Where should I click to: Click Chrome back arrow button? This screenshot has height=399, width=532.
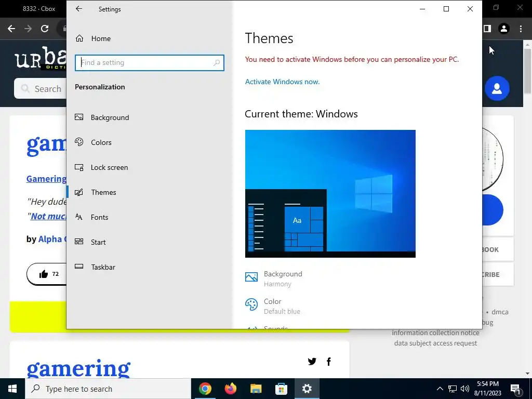coord(11,29)
